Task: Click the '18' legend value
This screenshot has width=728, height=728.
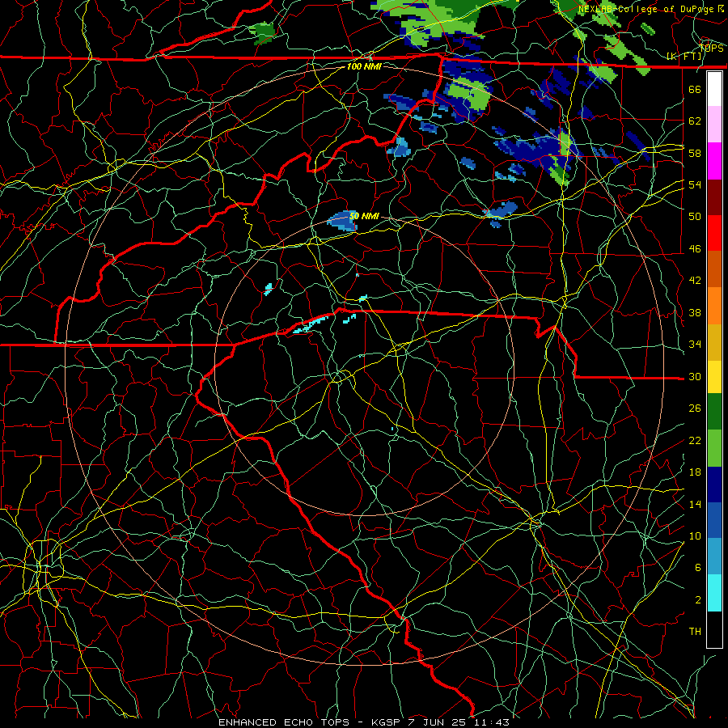Action: click(695, 472)
